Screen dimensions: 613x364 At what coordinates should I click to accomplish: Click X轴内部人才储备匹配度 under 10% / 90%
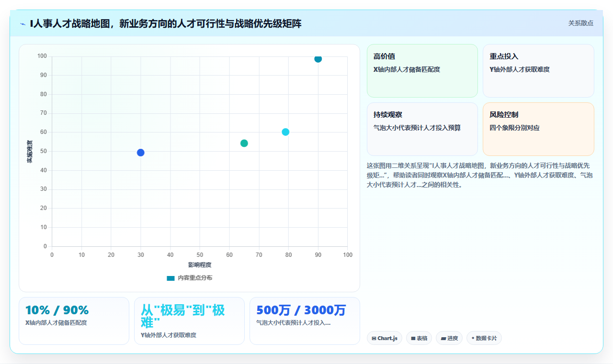(x=56, y=323)
